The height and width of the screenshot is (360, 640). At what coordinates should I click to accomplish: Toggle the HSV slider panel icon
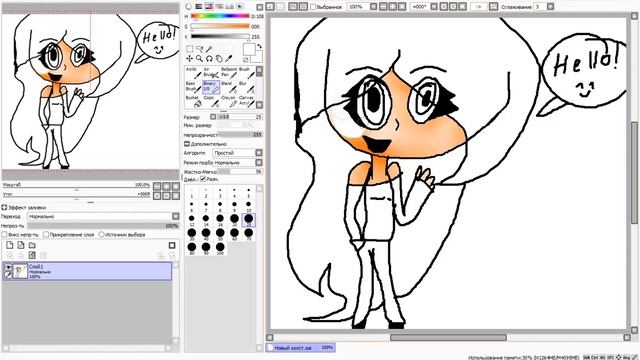coord(209,7)
